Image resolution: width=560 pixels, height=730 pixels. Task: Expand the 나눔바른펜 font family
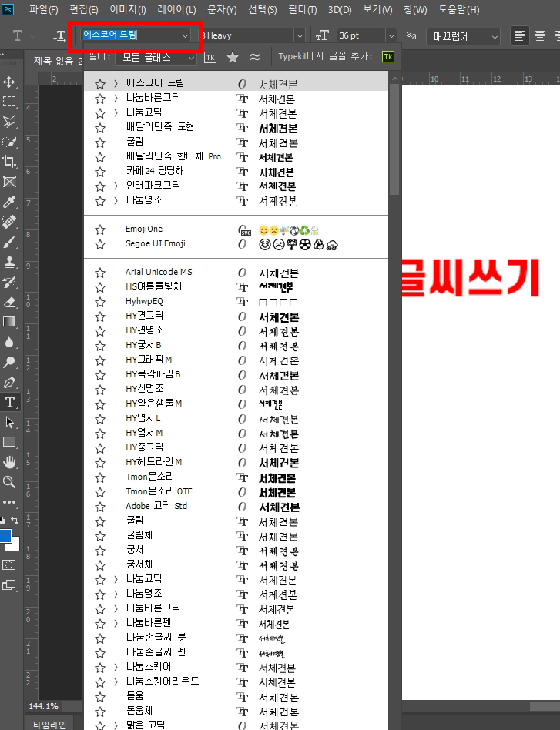116,624
